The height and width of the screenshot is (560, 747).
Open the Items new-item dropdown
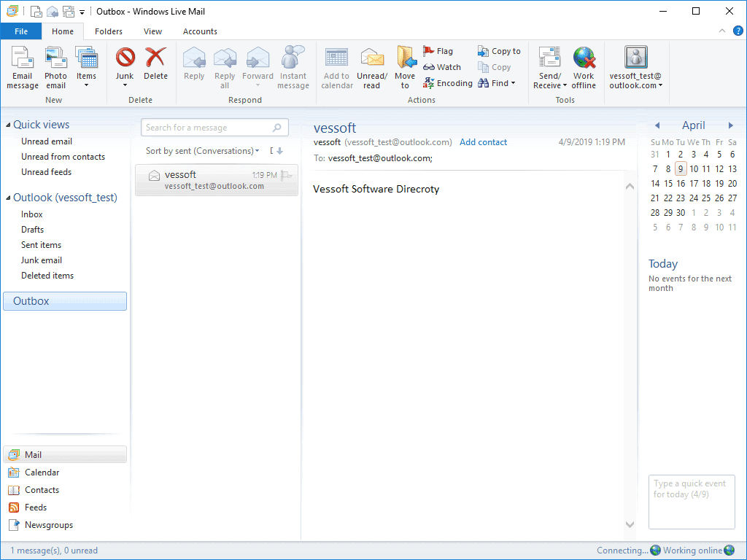coord(86,68)
